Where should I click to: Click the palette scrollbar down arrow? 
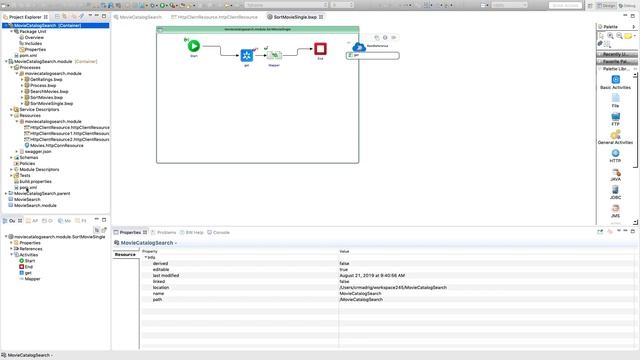point(635,222)
